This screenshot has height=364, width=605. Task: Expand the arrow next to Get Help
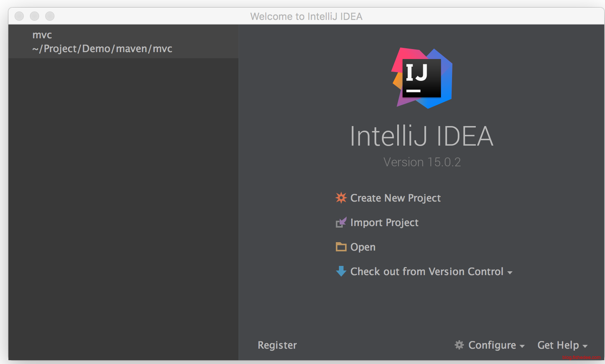tap(585, 346)
